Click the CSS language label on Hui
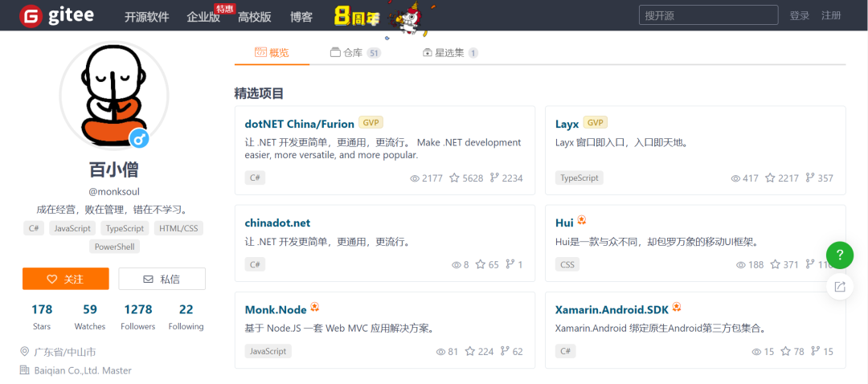This screenshot has height=384, width=868. (x=567, y=264)
